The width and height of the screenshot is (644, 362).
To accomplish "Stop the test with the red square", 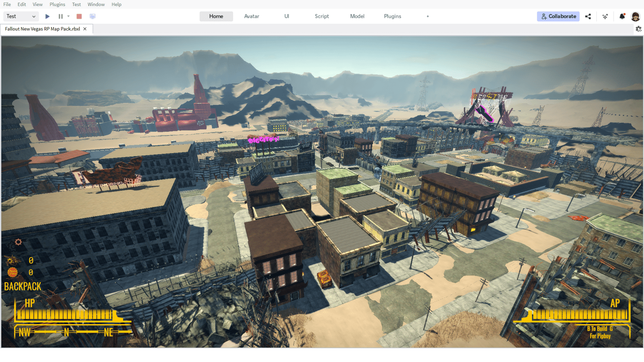I will (x=79, y=16).
